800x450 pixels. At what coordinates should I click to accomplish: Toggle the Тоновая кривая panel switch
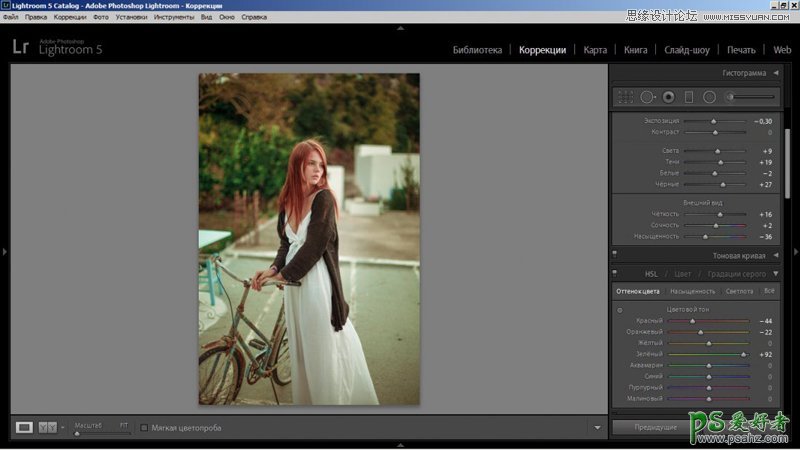615,255
